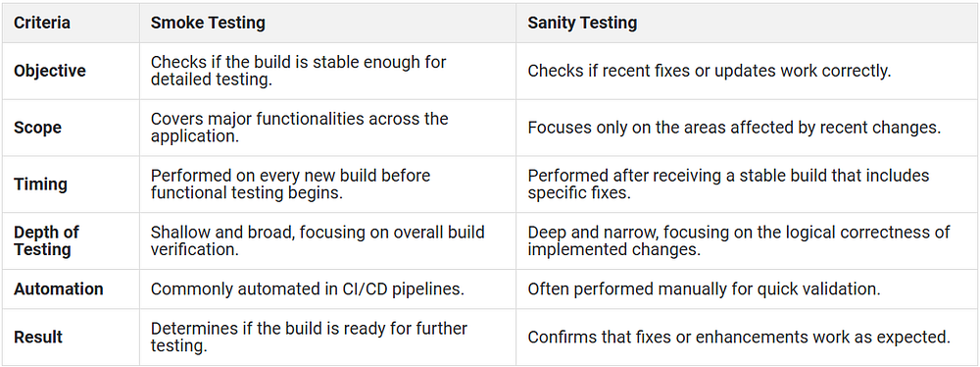This screenshot has width=980, height=367.
Task: Click the cell 'Often performed manually for quick validation'
Action: click(x=747, y=288)
